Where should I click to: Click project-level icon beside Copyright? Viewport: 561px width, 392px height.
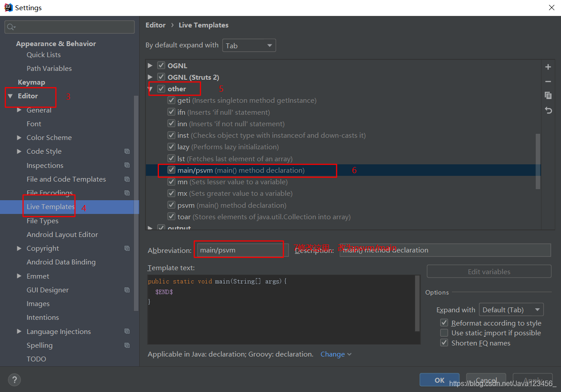[127, 248]
